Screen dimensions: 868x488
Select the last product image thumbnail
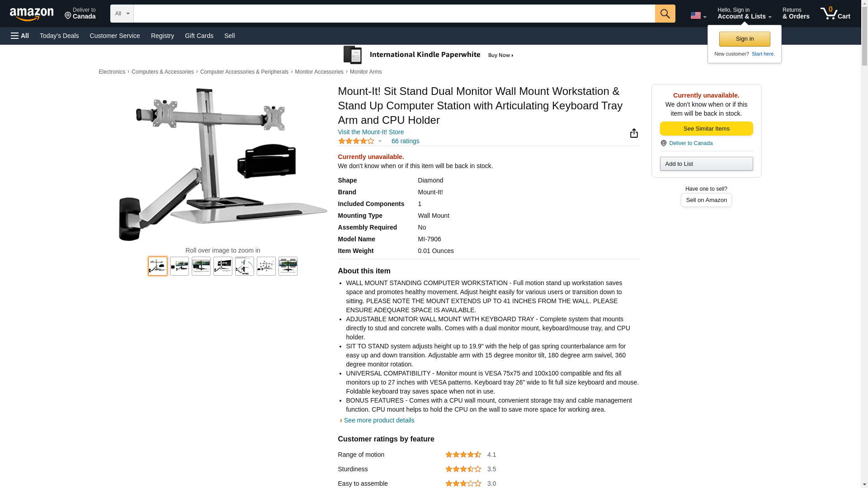pyautogui.click(x=288, y=266)
